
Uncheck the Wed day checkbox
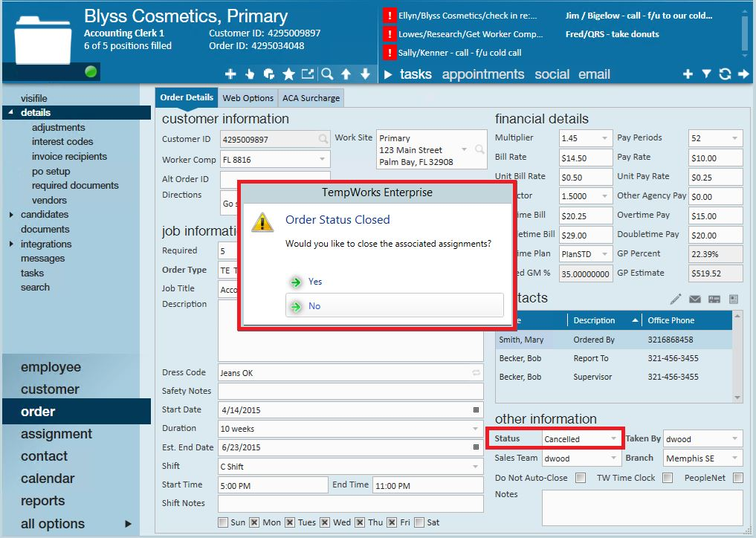click(325, 522)
